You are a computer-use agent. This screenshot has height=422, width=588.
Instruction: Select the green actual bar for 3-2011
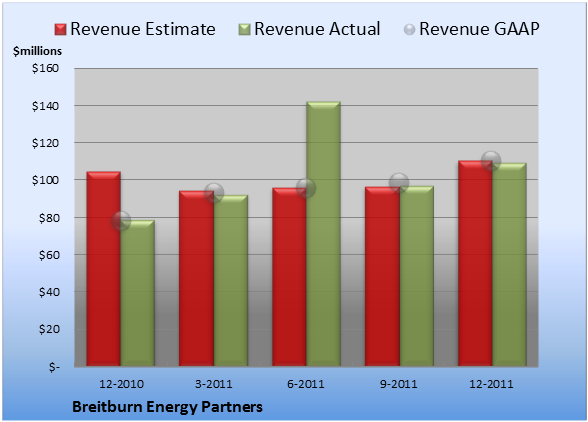point(231,281)
